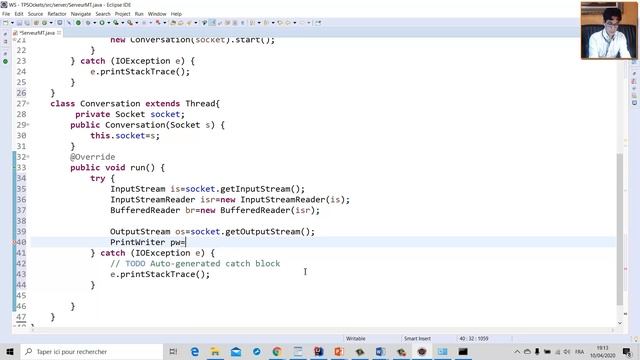Open the Coverage dropdown arrow
The height and width of the screenshot is (360, 640).
(x=122, y=23)
